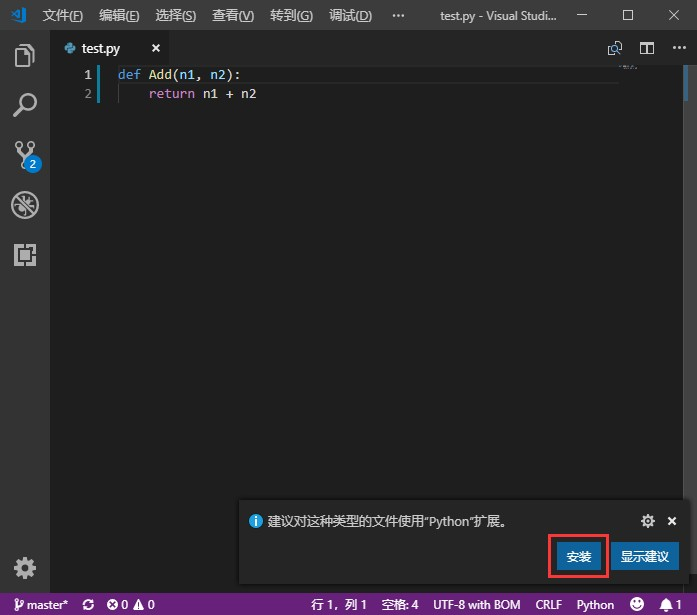Open notifications bell in status bar

point(670,604)
